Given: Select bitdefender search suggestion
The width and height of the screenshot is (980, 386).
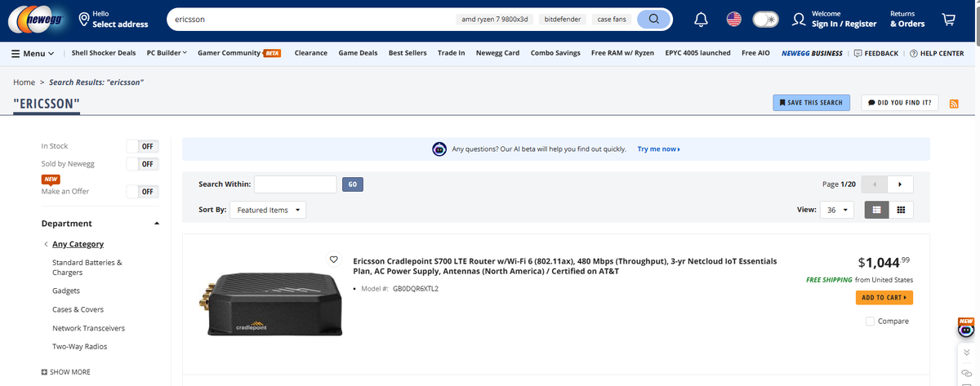Looking at the screenshot, I should coord(563,19).
